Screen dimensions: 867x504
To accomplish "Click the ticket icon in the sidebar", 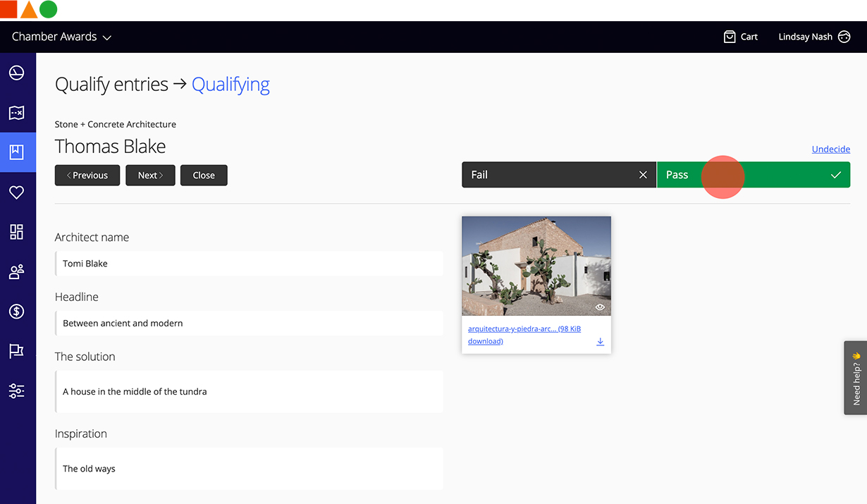I will (16, 113).
